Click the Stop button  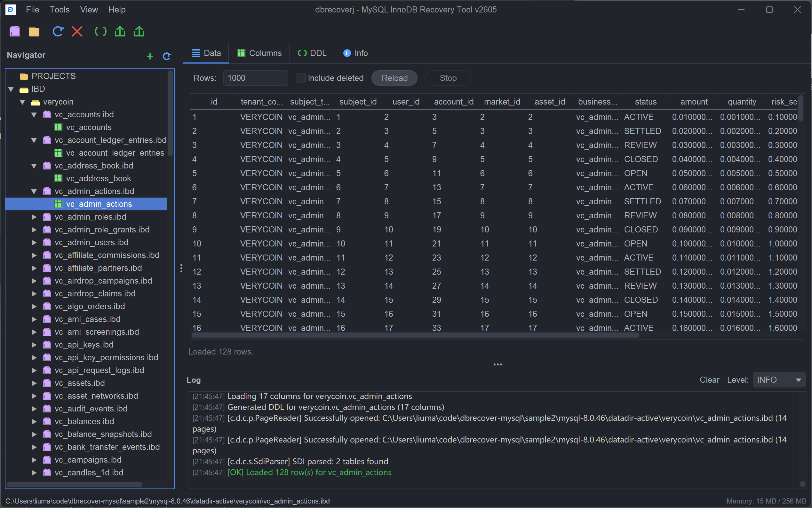click(x=448, y=78)
